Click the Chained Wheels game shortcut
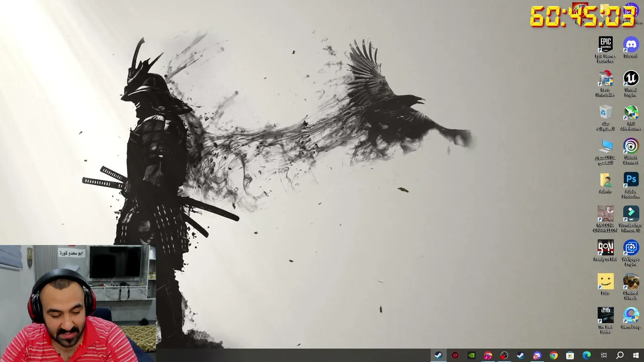This screenshot has height=362, width=644. [x=631, y=287]
